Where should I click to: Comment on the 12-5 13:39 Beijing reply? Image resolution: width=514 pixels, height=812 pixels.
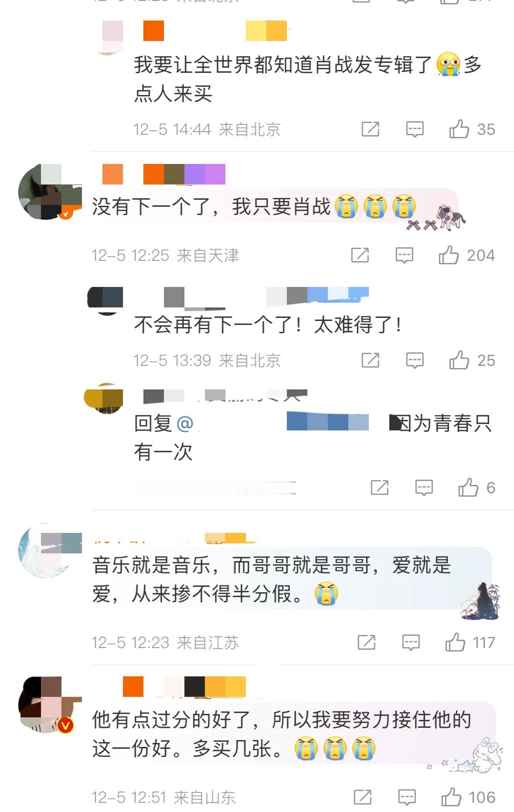point(415,361)
